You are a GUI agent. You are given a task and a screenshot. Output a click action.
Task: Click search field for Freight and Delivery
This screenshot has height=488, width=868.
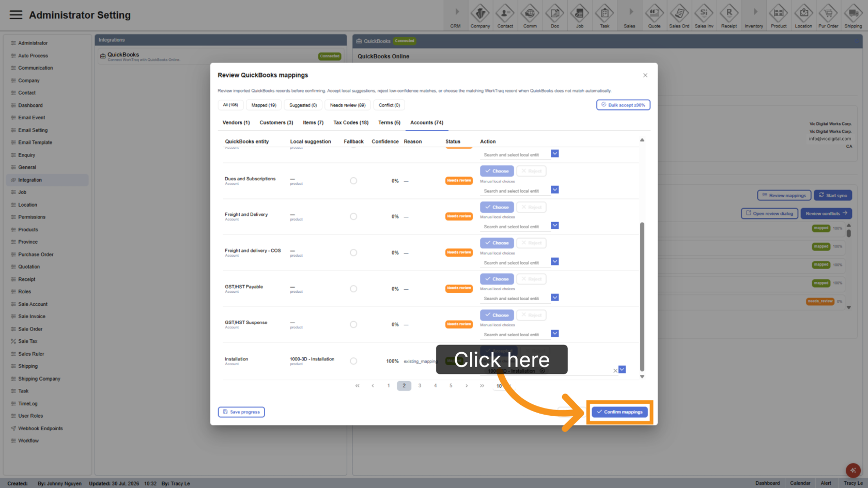click(515, 227)
